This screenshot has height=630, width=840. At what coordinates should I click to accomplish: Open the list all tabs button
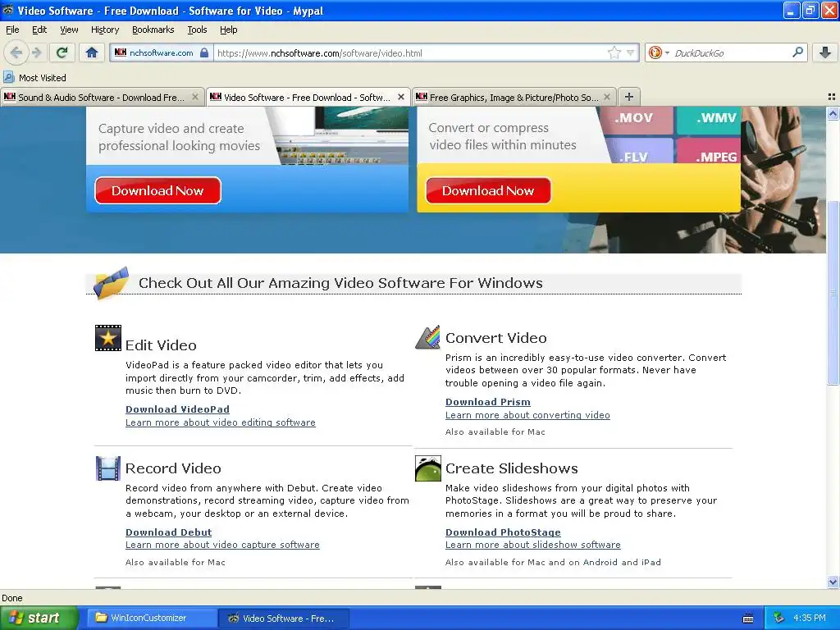(832, 97)
